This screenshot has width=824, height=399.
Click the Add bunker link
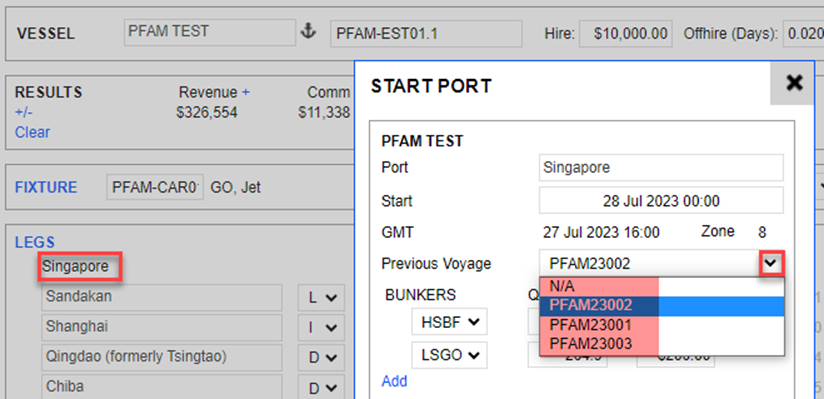[394, 381]
